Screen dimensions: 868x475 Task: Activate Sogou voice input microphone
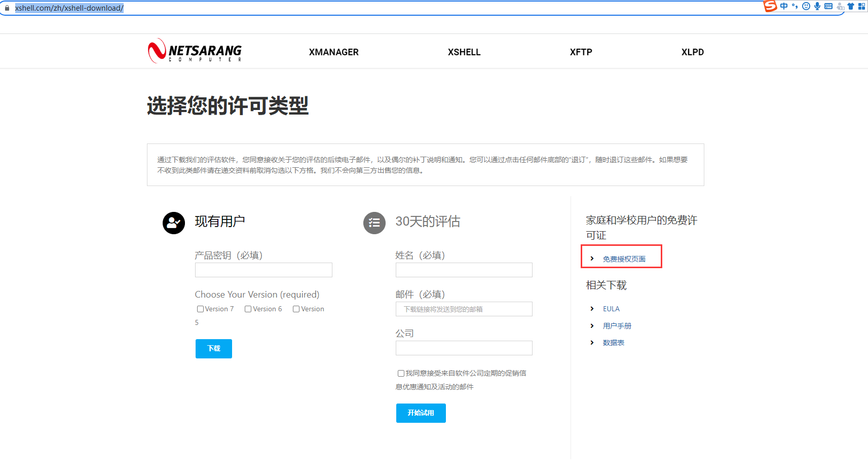point(817,6)
